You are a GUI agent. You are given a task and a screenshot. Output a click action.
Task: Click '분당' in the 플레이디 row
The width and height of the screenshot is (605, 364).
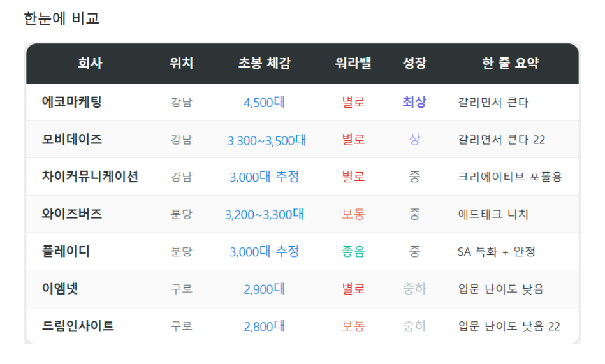181,252
